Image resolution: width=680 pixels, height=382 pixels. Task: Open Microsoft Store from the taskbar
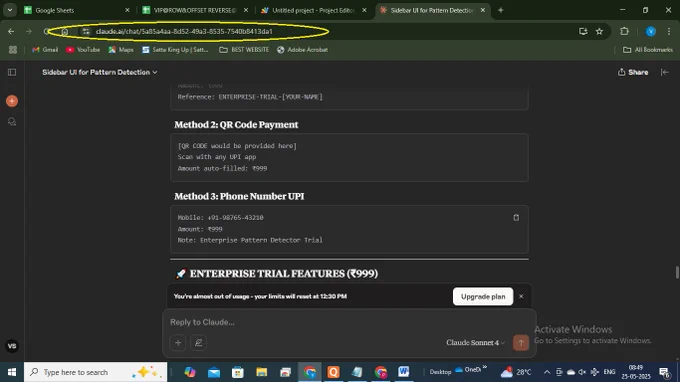[238, 372]
